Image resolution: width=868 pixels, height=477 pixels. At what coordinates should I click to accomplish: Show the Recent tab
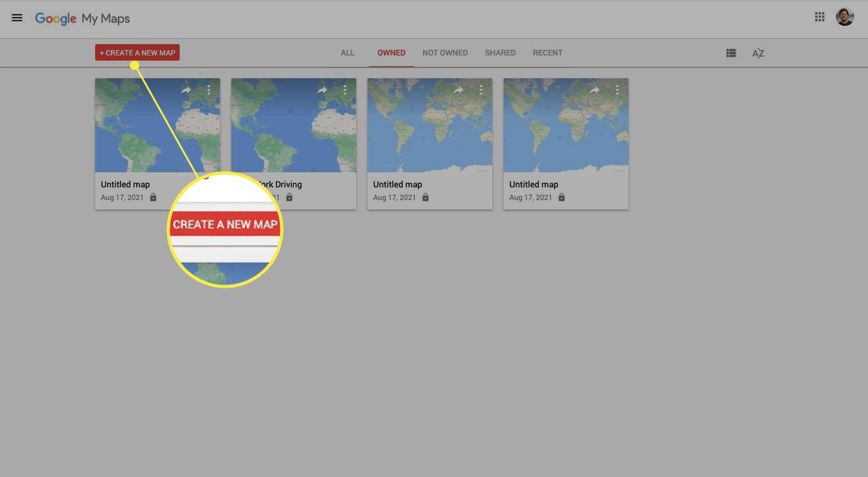click(x=547, y=53)
